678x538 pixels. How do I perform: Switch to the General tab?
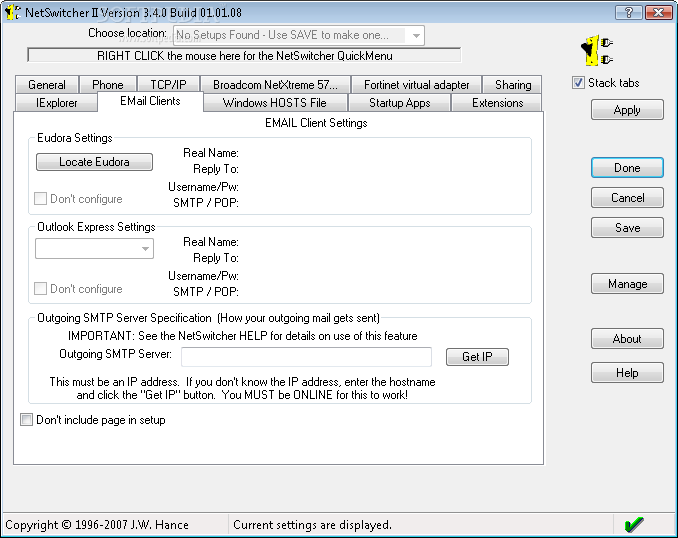[47, 85]
